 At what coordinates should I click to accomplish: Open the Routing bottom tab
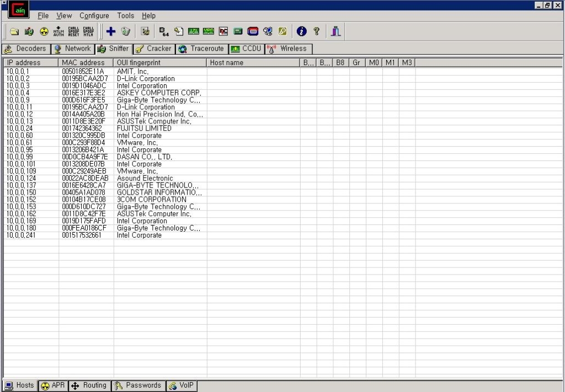click(x=89, y=385)
